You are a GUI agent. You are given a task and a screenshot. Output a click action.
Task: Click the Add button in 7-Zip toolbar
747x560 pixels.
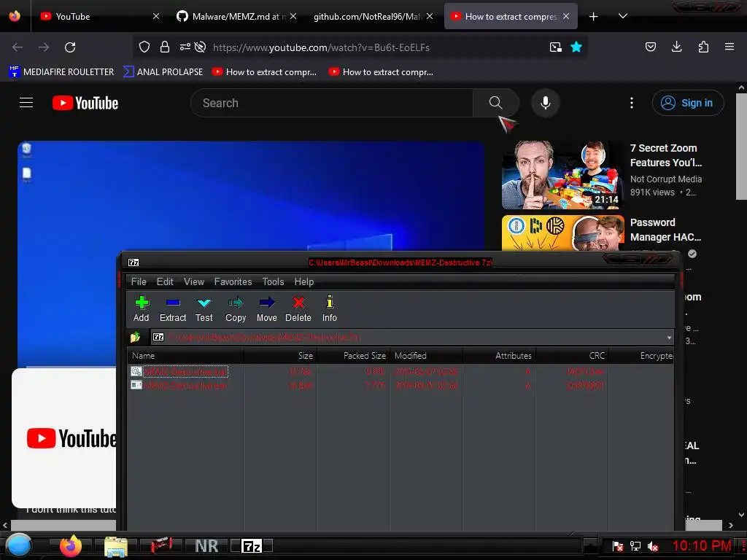click(142, 308)
